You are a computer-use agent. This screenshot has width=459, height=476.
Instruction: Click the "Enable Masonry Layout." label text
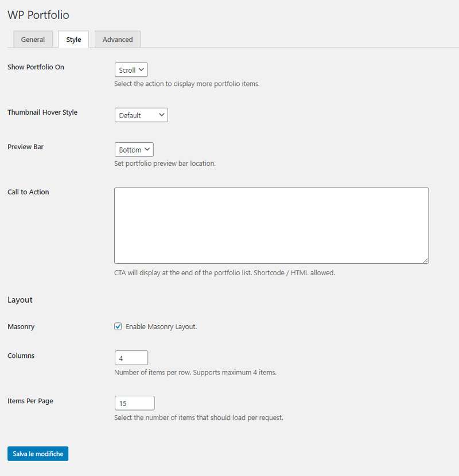pyautogui.click(x=161, y=327)
